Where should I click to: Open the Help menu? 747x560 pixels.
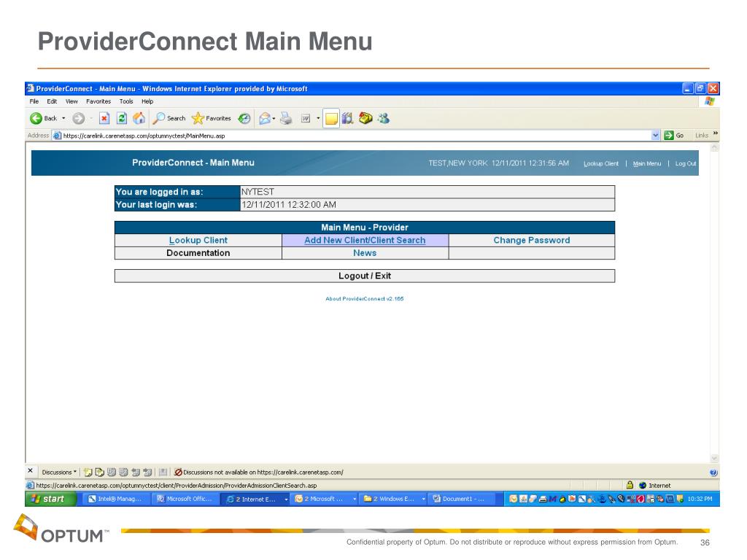click(x=147, y=101)
